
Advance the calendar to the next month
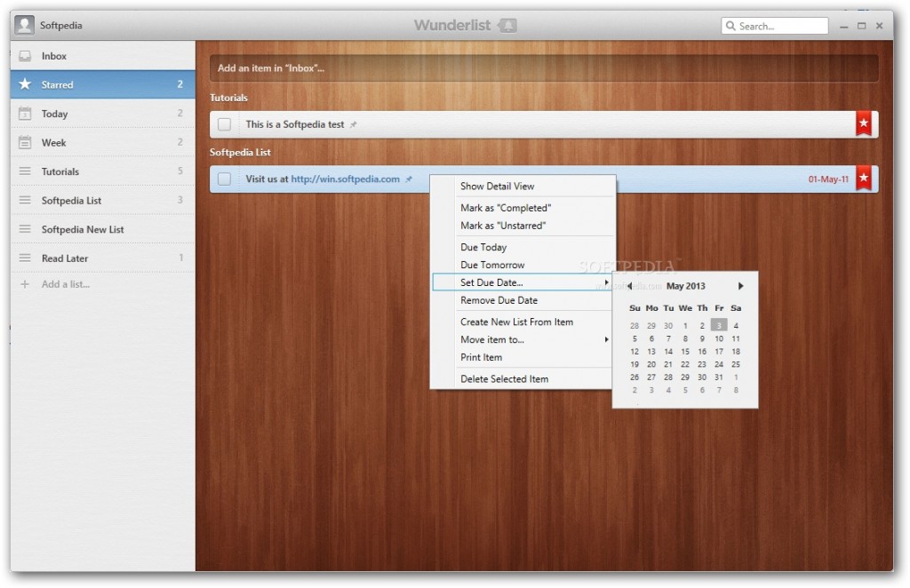tap(740, 285)
